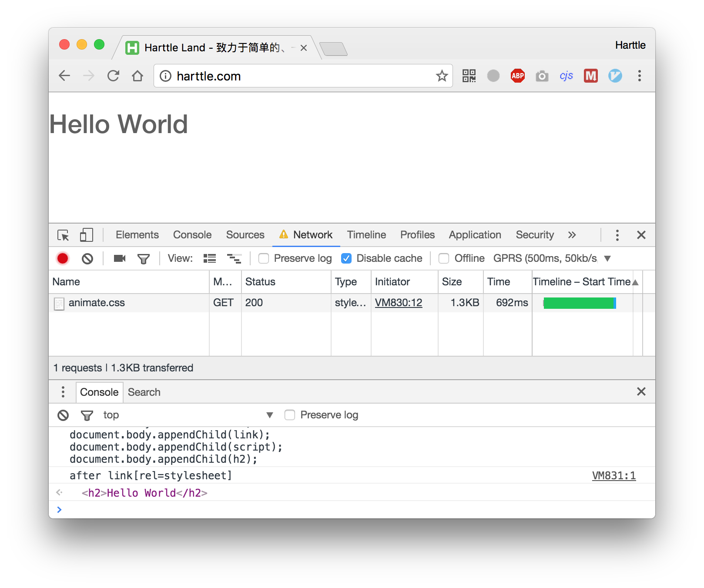The width and height of the screenshot is (704, 588).
Task: Open the network request filter
Action: click(x=144, y=258)
